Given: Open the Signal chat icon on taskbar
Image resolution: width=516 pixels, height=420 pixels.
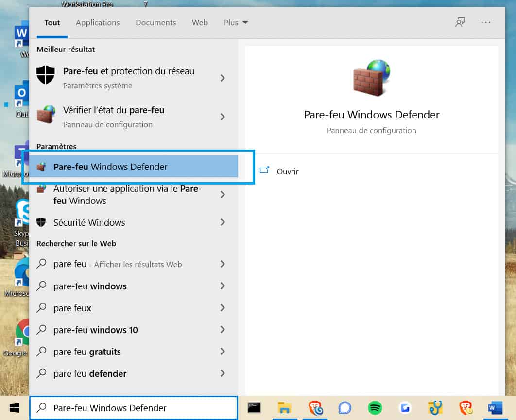Looking at the screenshot, I should 344,408.
